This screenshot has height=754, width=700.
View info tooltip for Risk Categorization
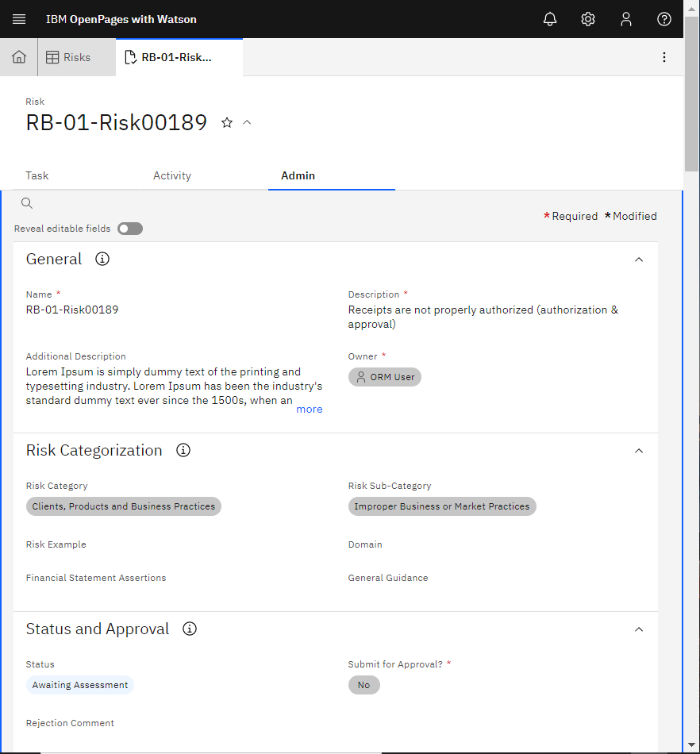183,450
